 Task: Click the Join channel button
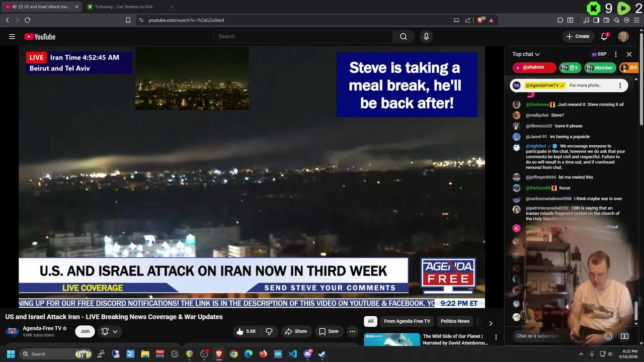click(85, 331)
